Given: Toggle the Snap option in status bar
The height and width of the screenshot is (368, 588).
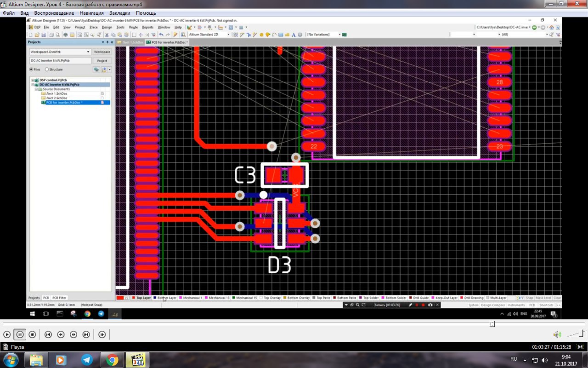Looking at the screenshot, I should click(529, 298).
